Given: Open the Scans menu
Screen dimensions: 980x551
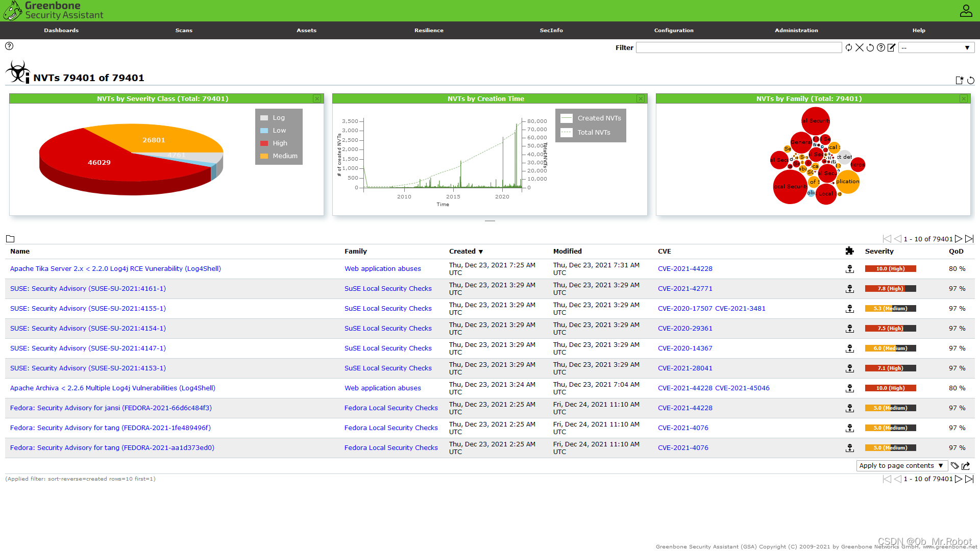Looking at the screenshot, I should pyautogui.click(x=184, y=31).
